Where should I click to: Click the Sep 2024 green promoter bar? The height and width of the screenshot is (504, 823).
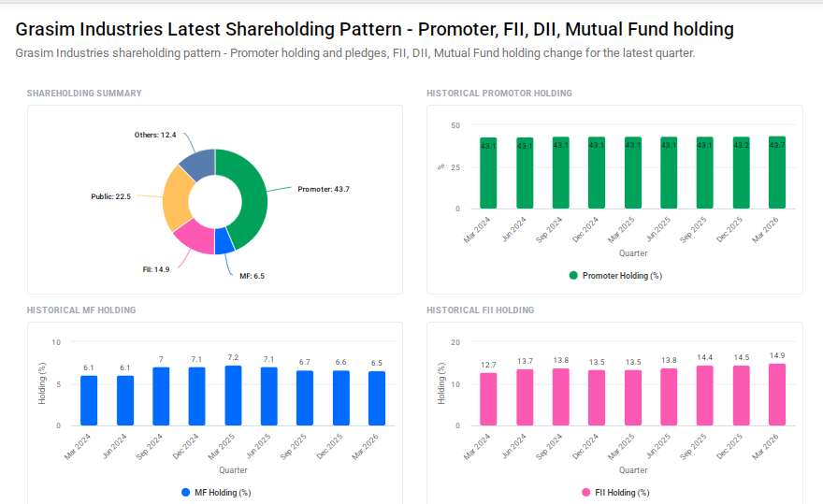[x=560, y=173]
